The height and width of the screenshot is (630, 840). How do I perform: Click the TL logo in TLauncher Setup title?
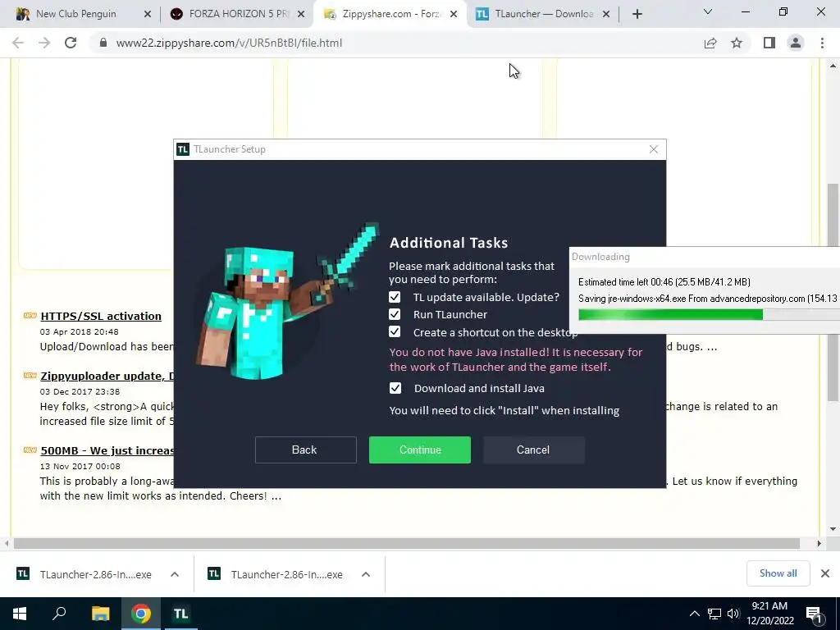click(x=183, y=149)
